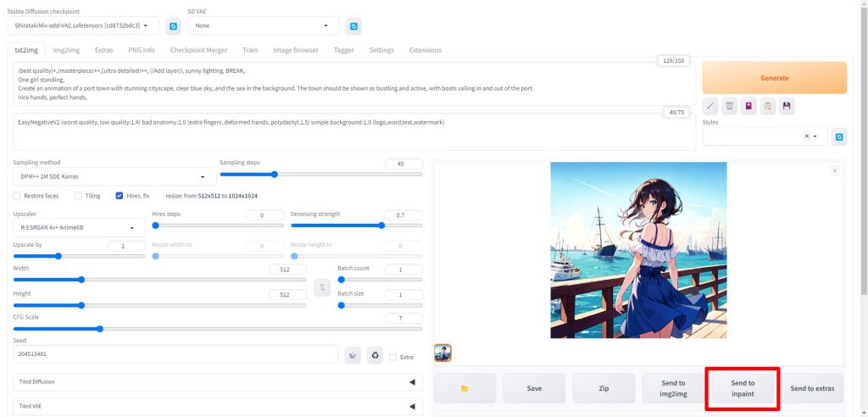The width and height of the screenshot is (868, 417).
Task: Expand the Tiled VAE section
Action: (x=218, y=406)
